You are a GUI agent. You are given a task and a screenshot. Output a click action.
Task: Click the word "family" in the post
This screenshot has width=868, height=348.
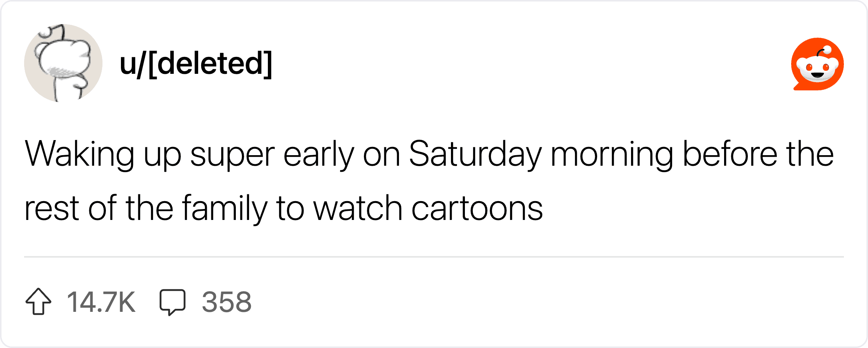tap(225, 209)
